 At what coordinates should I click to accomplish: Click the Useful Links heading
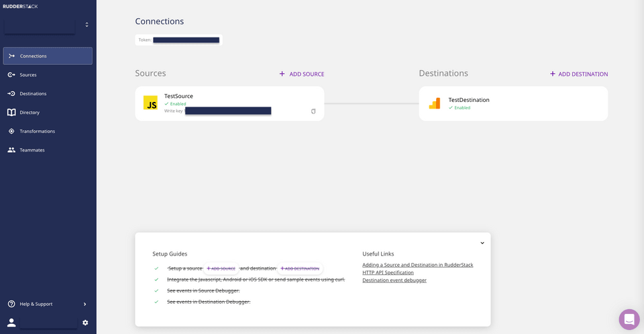point(378,254)
